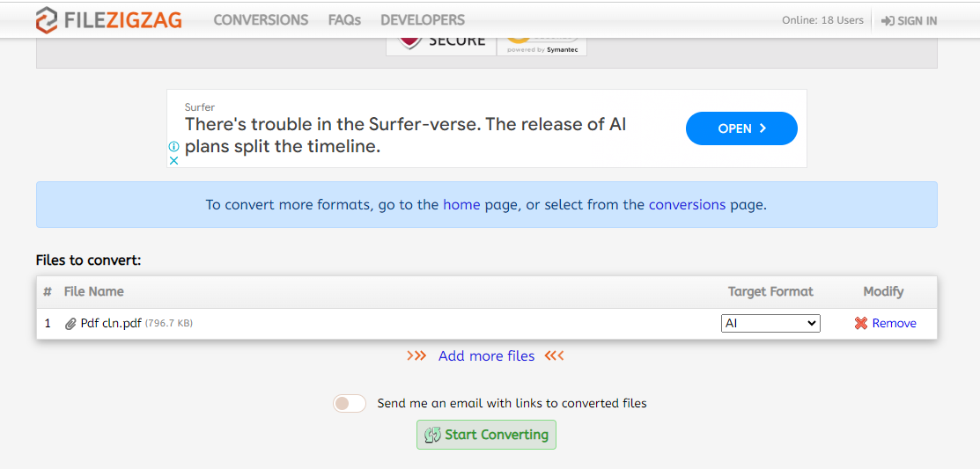The image size is (980, 469).
Task: Click the Remove link for Pdf cln.pdf
Action: pos(894,324)
